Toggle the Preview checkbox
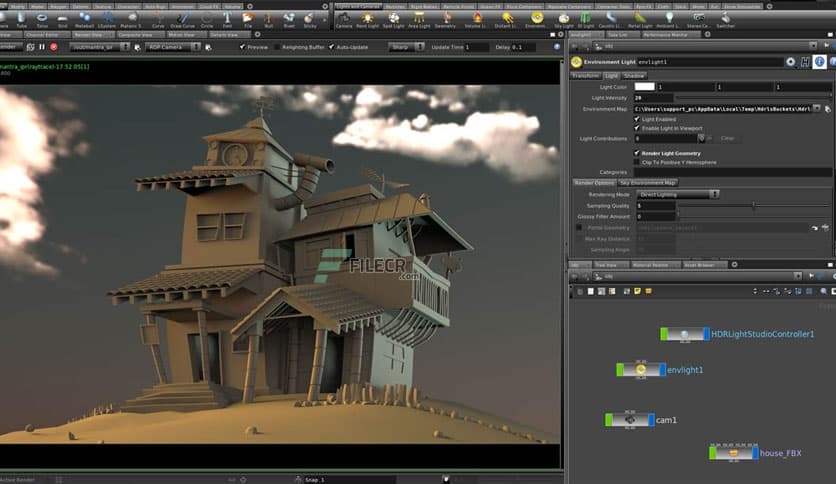Viewport: 836px width, 484px height. pos(243,47)
